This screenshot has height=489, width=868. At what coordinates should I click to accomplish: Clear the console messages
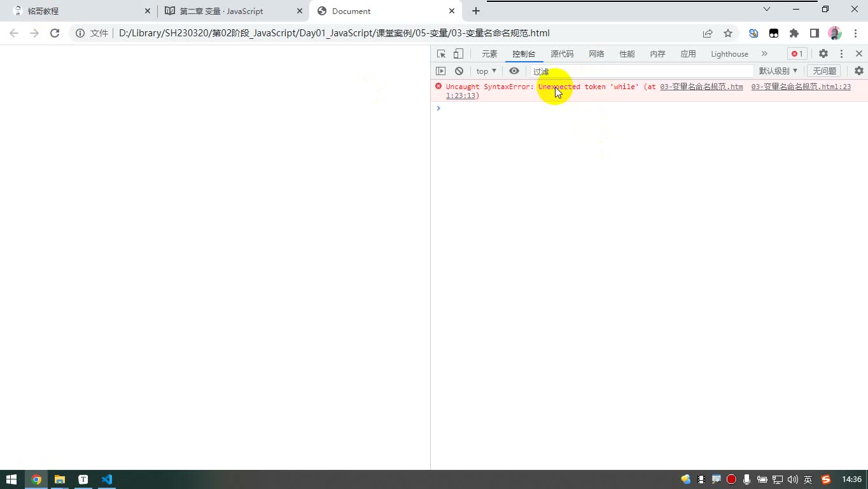click(x=459, y=71)
